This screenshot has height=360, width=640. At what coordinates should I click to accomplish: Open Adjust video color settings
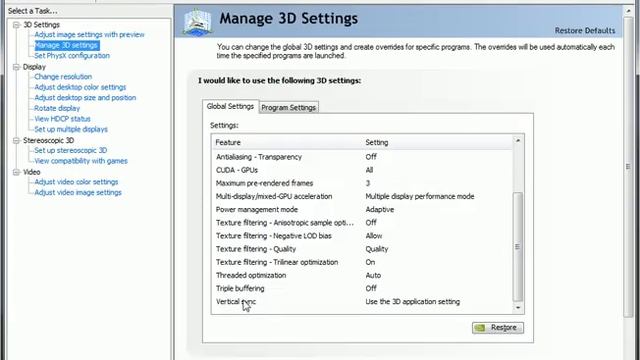click(76, 182)
